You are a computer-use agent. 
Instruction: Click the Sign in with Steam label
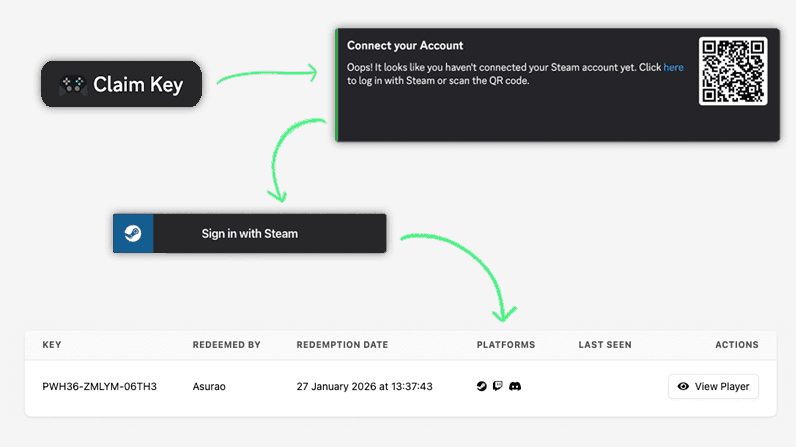point(250,234)
